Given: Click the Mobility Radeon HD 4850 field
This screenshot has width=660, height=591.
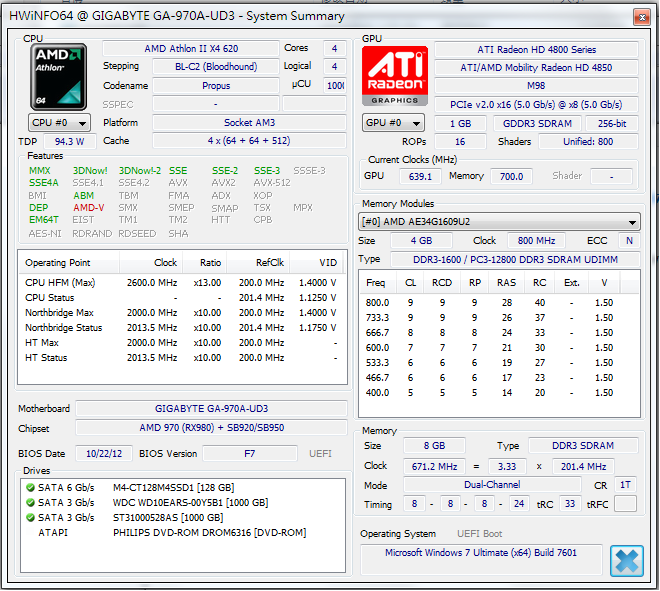Looking at the screenshot, I should [537, 68].
